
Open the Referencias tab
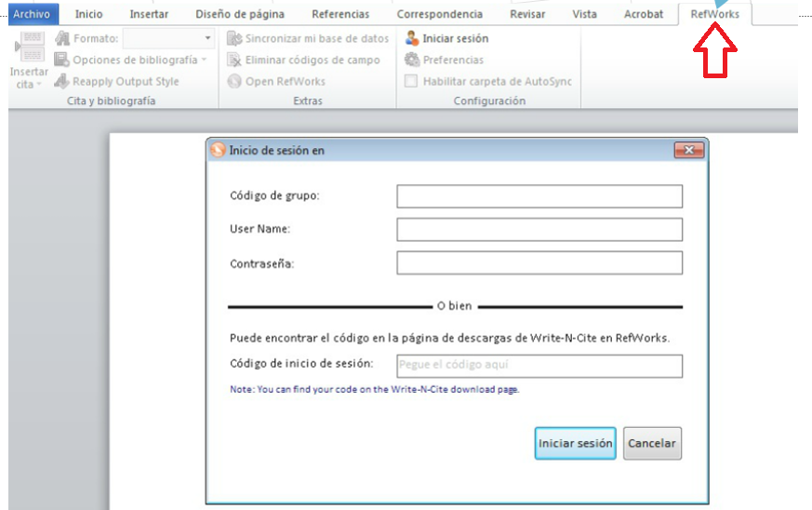tap(340, 14)
